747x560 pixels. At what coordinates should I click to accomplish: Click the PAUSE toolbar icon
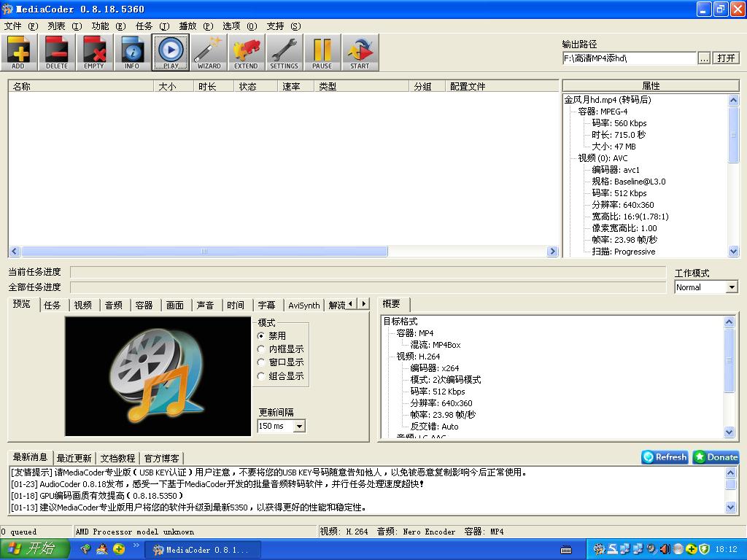point(322,52)
